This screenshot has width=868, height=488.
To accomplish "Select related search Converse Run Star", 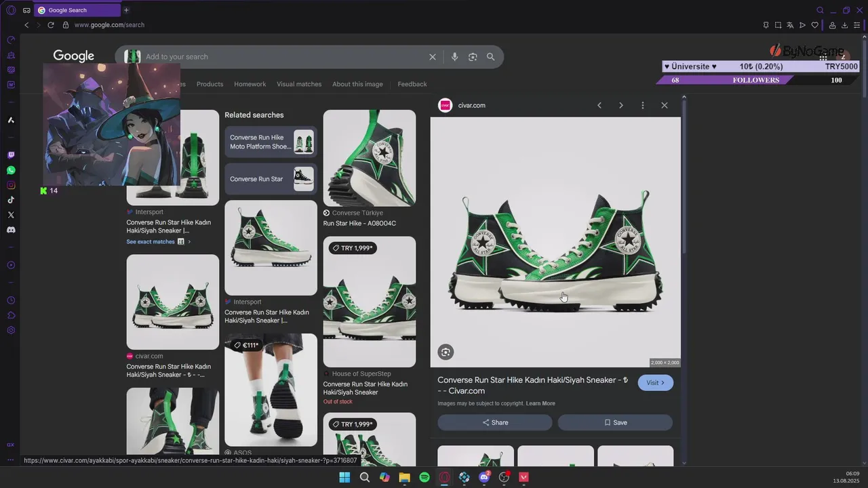I will (271, 179).
